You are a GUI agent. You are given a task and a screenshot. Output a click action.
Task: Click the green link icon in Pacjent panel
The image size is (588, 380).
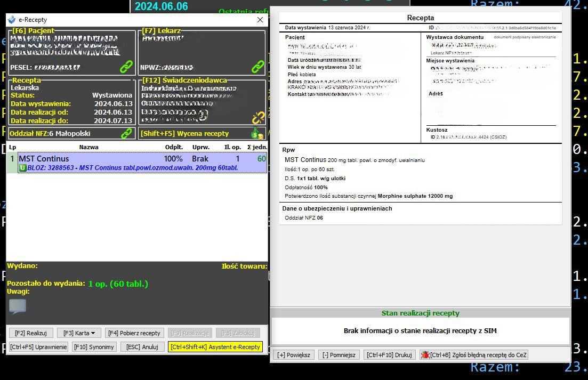(x=126, y=67)
